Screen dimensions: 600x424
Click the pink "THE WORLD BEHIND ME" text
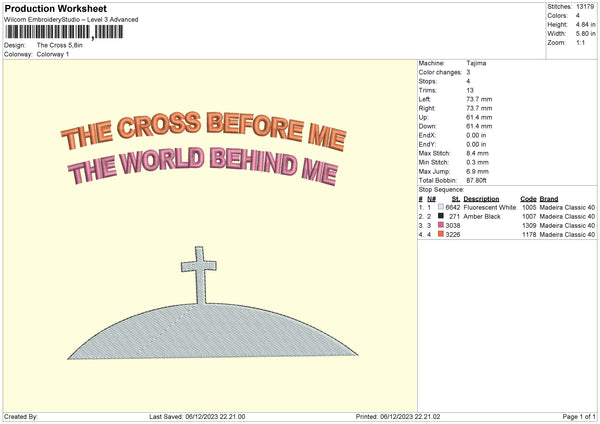coord(204,164)
